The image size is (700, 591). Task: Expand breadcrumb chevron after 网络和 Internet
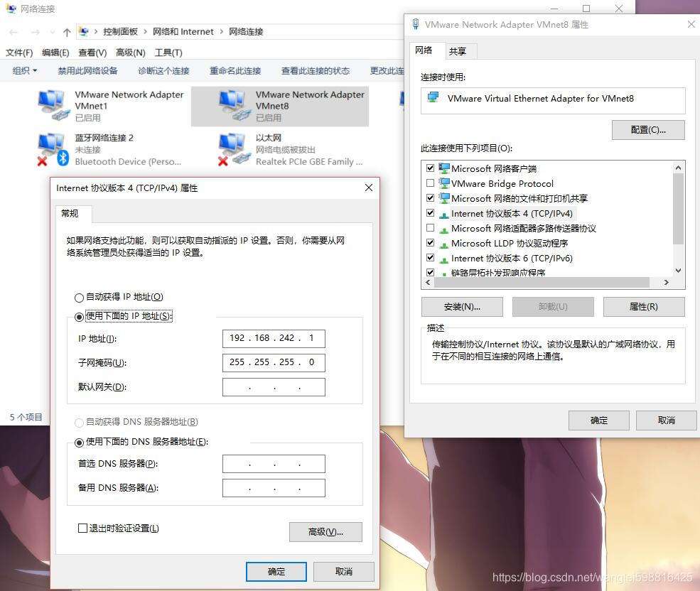point(222,32)
